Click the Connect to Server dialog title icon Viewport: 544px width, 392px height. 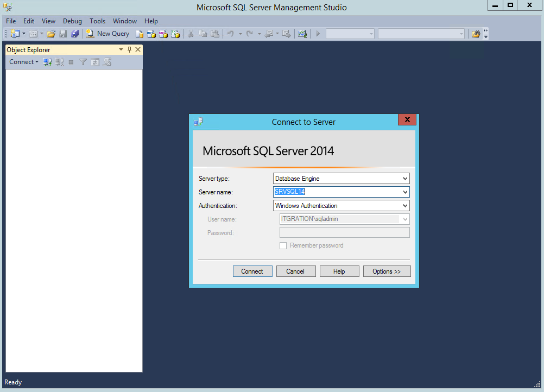click(x=199, y=122)
